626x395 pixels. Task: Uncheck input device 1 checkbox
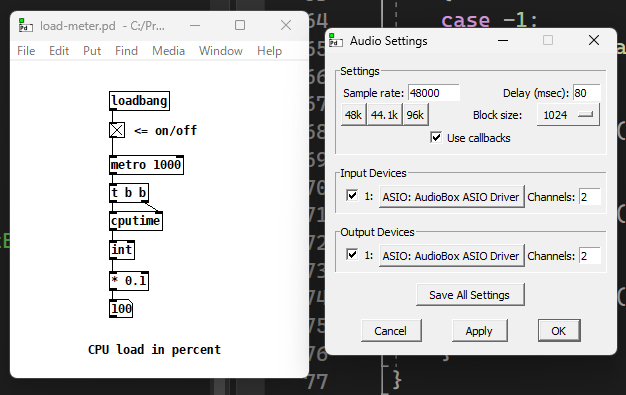tap(352, 196)
